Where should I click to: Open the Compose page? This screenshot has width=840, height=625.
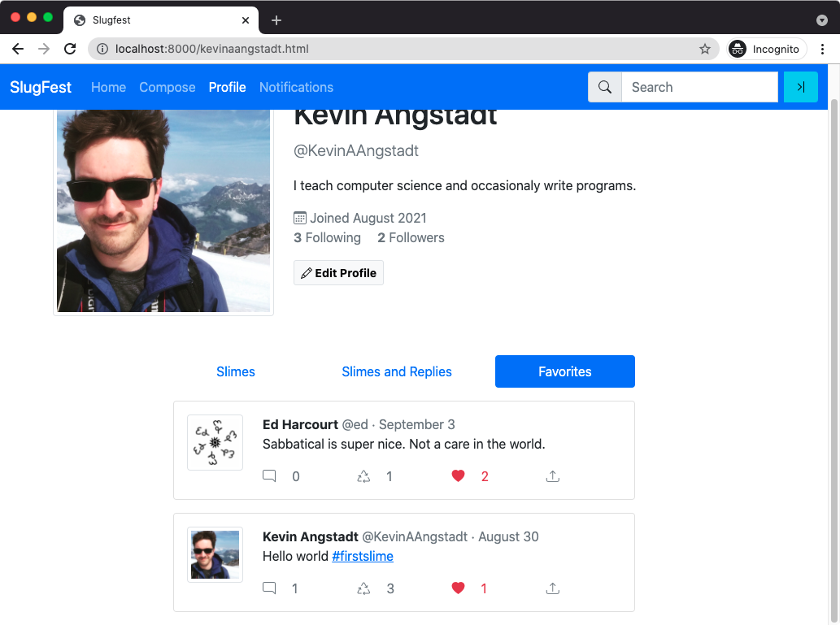click(167, 87)
